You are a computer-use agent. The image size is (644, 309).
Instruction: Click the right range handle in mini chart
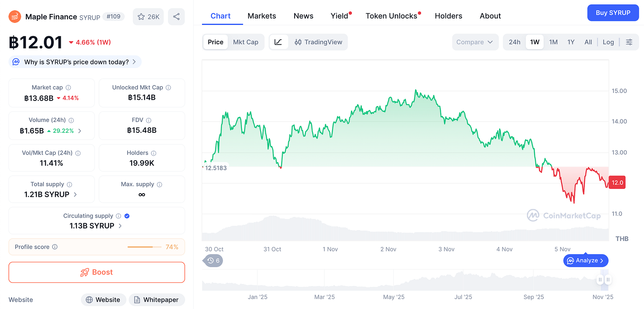(608, 280)
